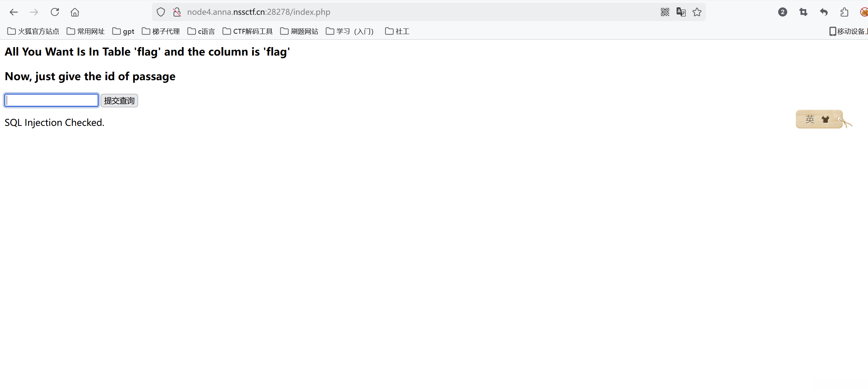
Task: Open the 梯子代理 bookmark folder
Action: (161, 31)
